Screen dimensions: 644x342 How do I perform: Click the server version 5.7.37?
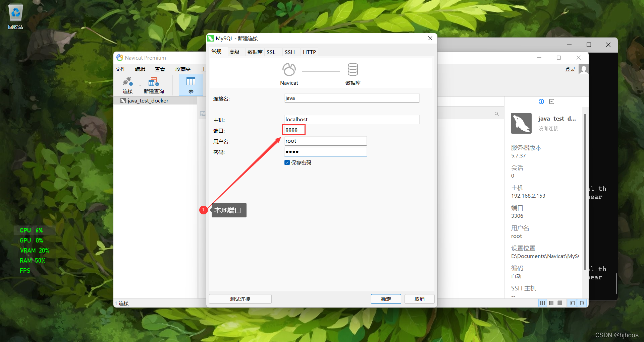click(519, 155)
